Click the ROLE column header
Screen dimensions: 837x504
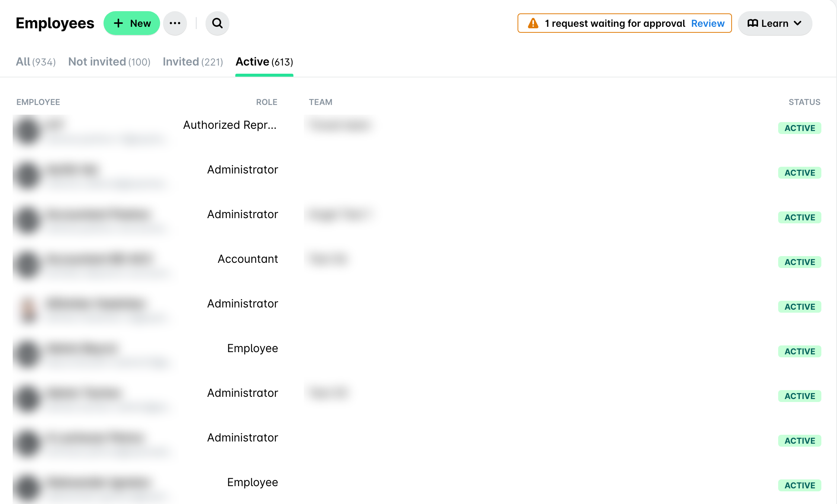[x=267, y=102]
